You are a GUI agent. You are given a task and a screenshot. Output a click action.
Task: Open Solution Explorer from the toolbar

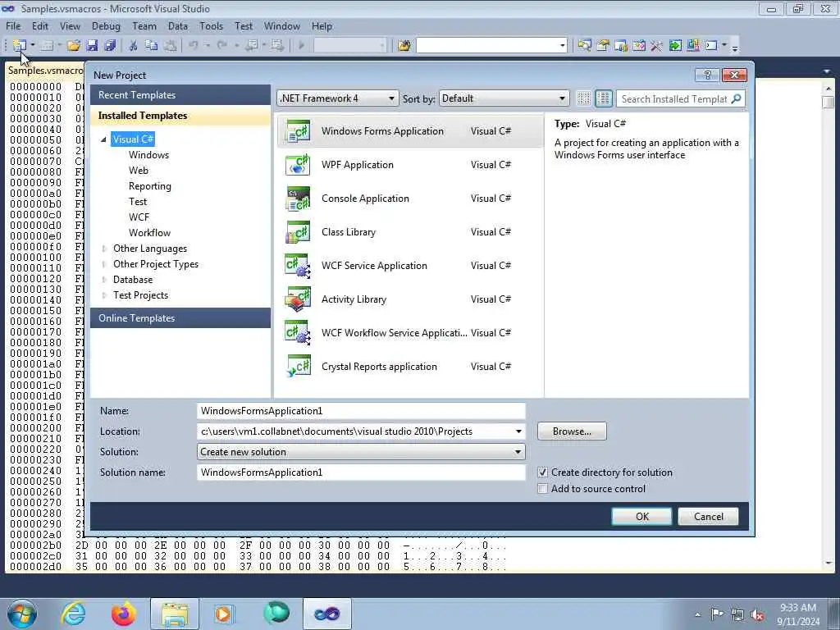coord(584,46)
